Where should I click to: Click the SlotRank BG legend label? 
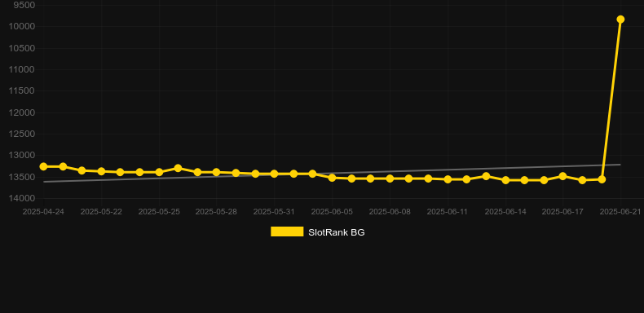pyautogui.click(x=337, y=232)
